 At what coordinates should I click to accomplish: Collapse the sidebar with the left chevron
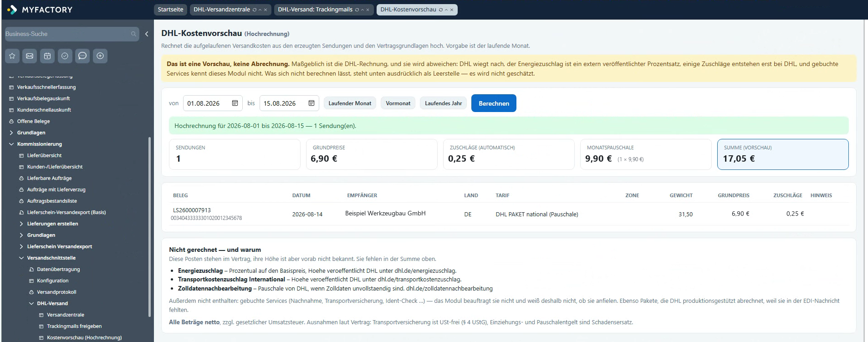[x=147, y=34]
